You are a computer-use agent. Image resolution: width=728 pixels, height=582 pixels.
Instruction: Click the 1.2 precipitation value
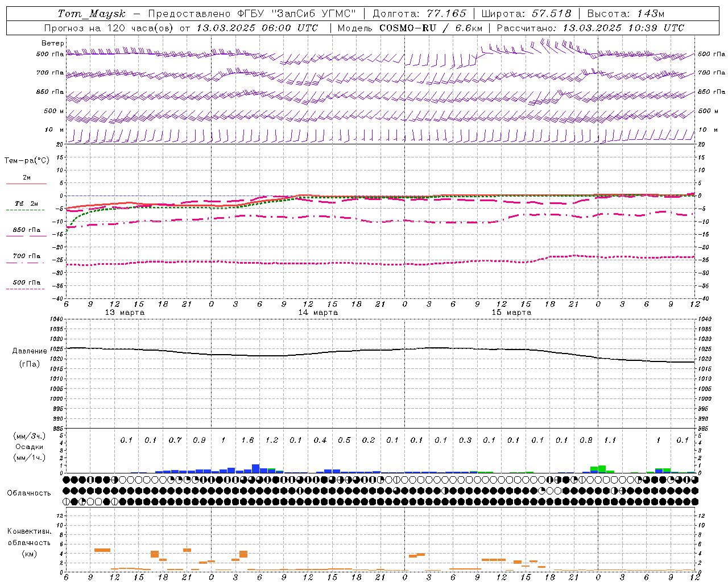coord(272,440)
